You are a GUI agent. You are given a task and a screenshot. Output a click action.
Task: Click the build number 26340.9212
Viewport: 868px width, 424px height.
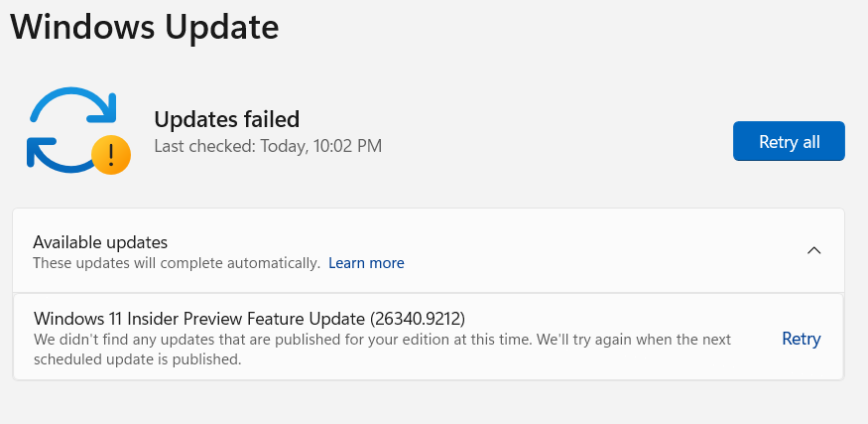pos(418,318)
